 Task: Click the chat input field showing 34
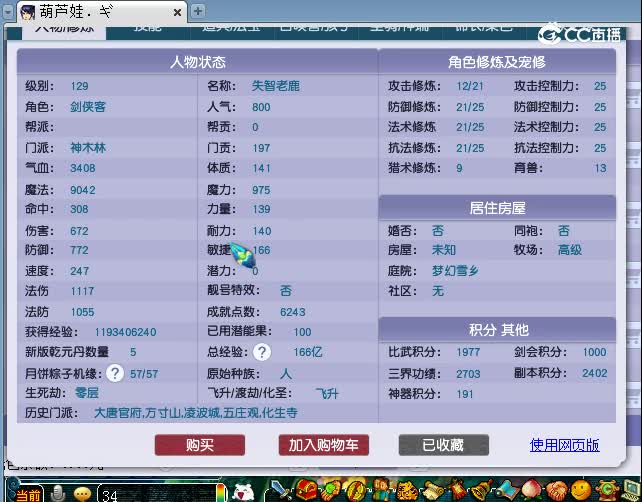point(158,494)
